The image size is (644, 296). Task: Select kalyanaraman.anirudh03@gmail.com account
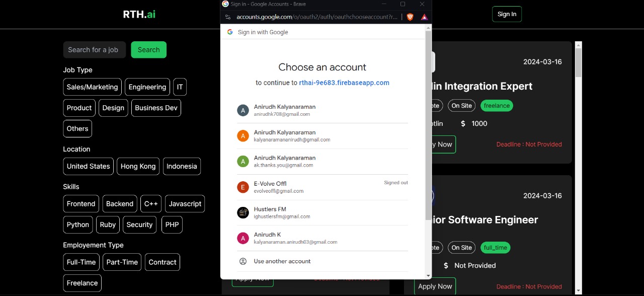323,238
